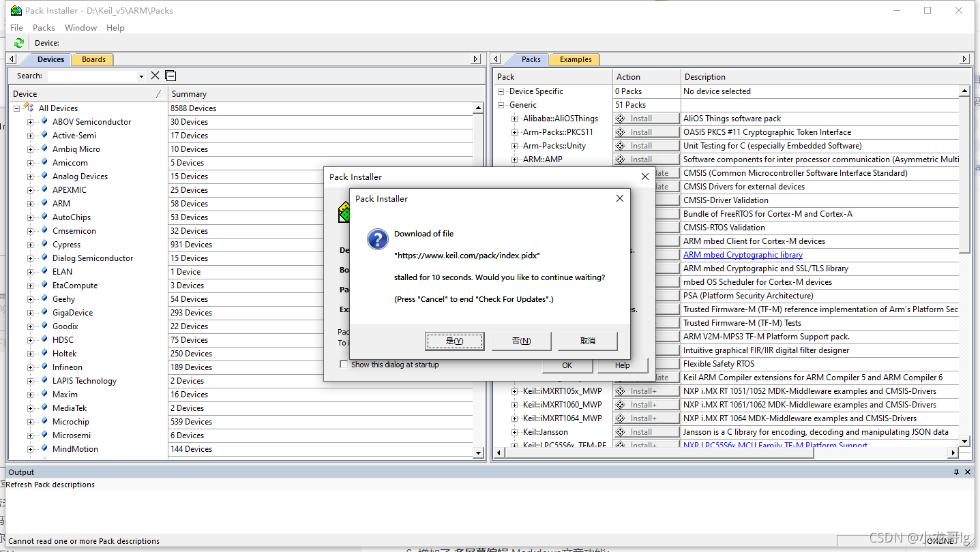Expand the Microchip vendor node
This screenshot has height=552, width=980.
[x=30, y=422]
